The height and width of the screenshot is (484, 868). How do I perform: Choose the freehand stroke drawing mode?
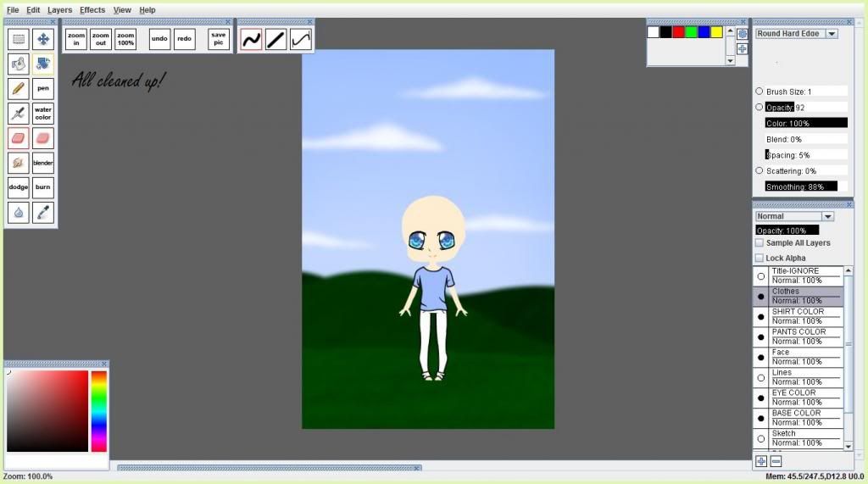point(251,39)
